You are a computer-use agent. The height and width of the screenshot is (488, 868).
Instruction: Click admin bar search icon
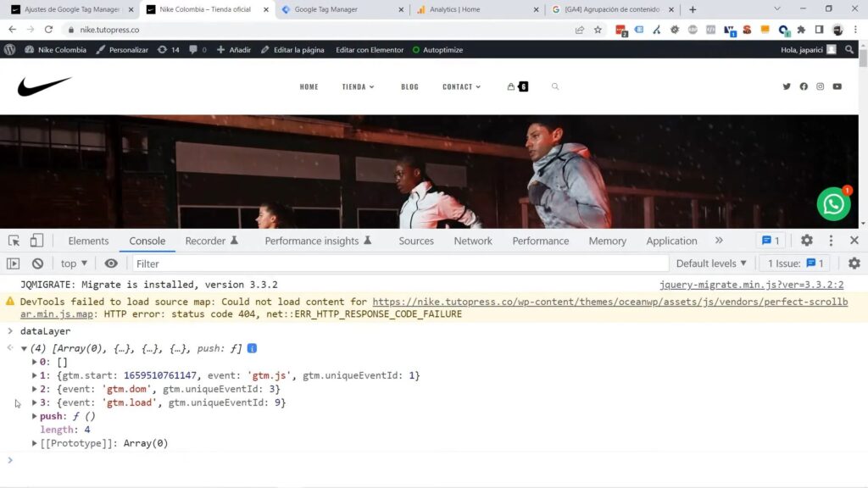point(849,50)
